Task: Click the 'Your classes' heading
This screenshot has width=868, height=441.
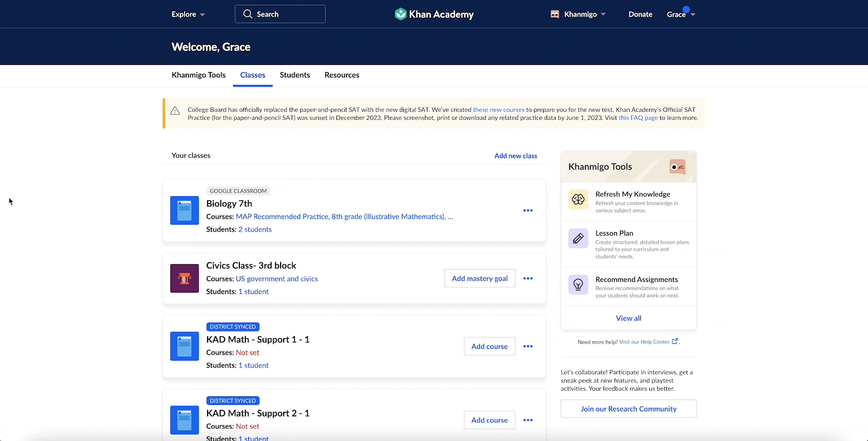Action: [191, 156]
